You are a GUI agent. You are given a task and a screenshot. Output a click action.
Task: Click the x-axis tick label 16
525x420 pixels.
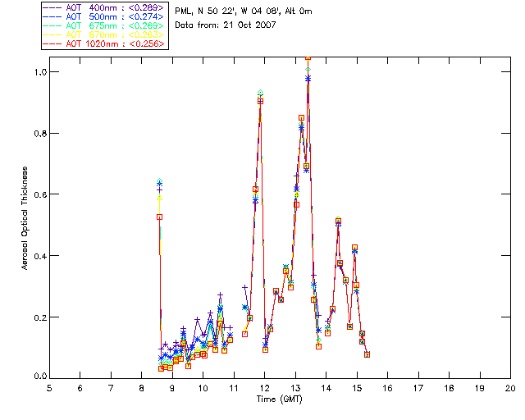click(388, 388)
